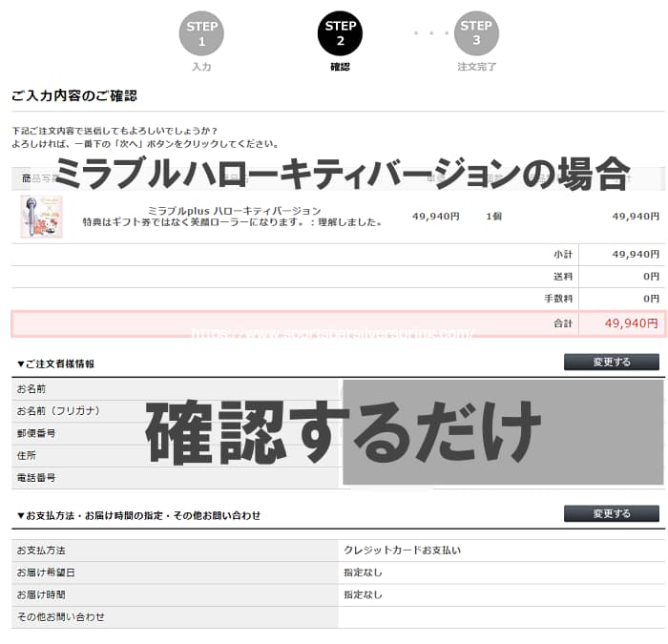
Task: Click the STEP 2 確認 circle
Action: click(340, 33)
